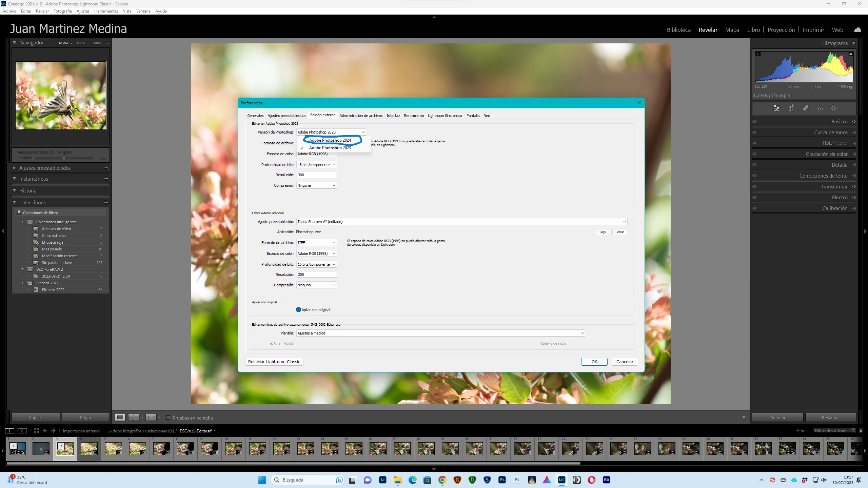Select the Red eye correction tool
868x488 pixels.
(x=820, y=108)
